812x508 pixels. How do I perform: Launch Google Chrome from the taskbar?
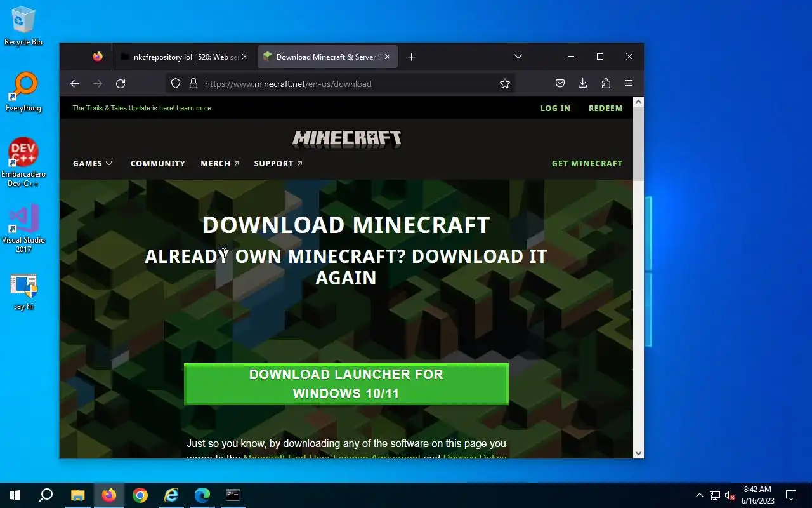pos(140,495)
